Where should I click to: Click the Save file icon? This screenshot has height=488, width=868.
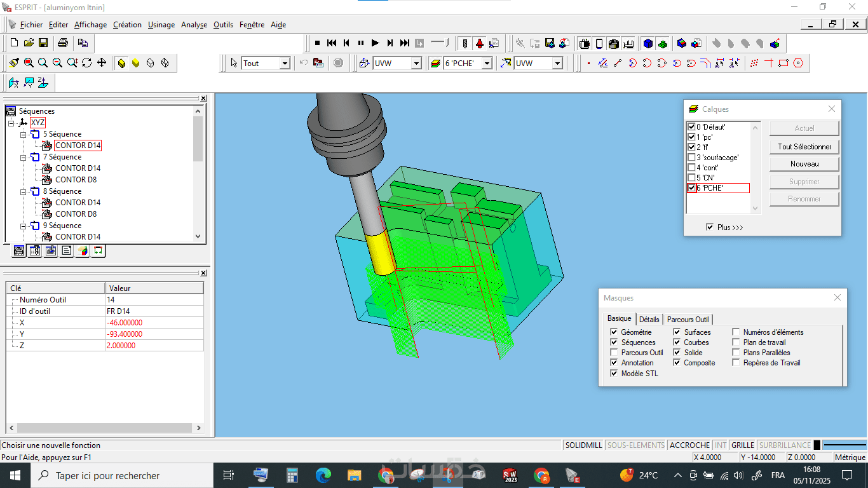coord(43,43)
